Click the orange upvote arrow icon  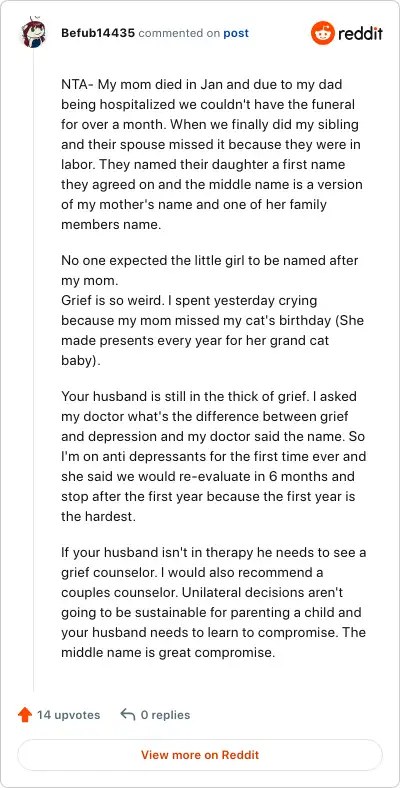[25, 715]
